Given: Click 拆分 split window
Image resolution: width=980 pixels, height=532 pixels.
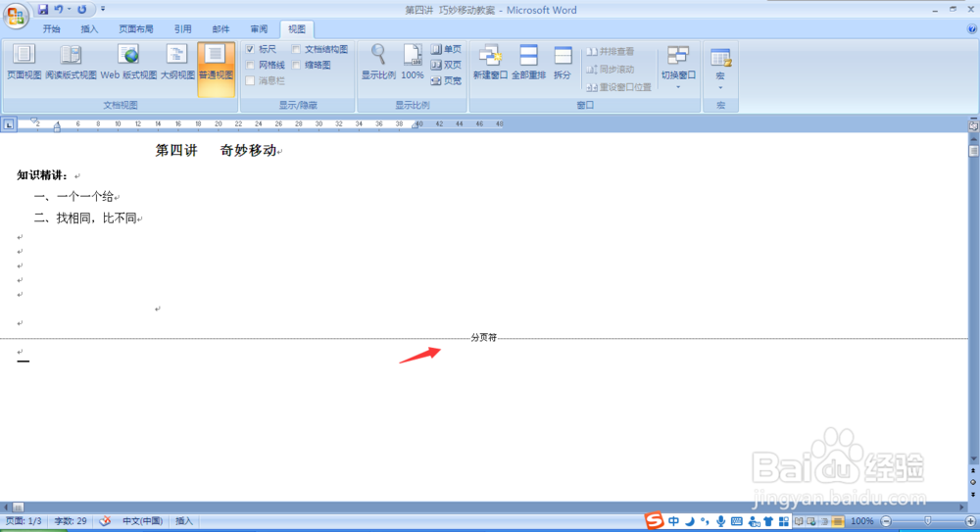Looking at the screenshot, I should pyautogui.click(x=563, y=63).
